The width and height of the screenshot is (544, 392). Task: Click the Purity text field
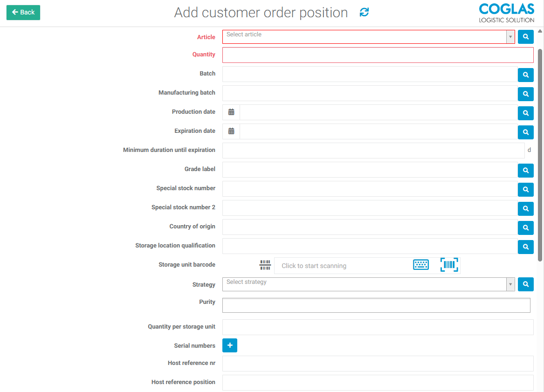click(x=376, y=305)
